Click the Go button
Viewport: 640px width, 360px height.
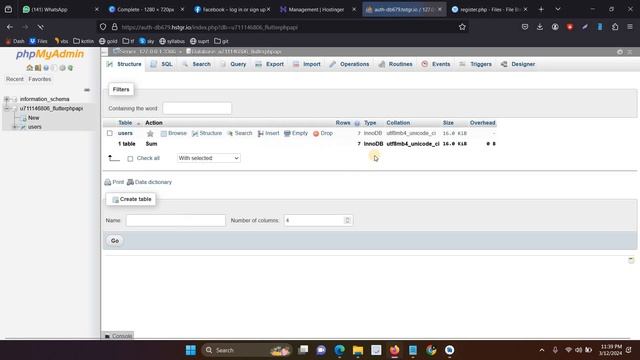tap(115, 241)
